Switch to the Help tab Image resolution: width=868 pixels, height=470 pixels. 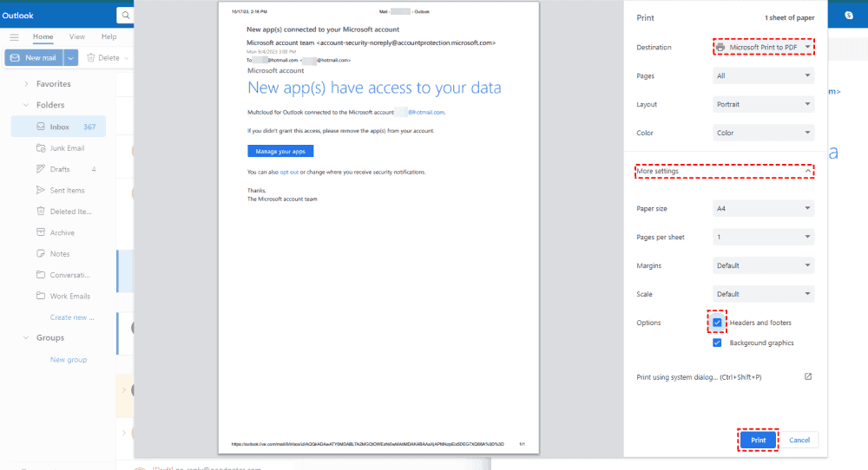[109, 36]
